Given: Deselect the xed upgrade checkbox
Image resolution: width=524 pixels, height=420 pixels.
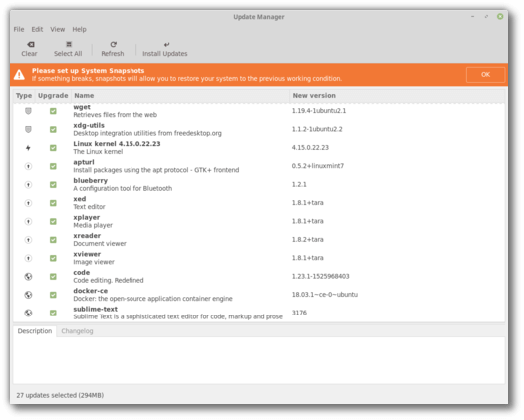Looking at the screenshot, I should click(x=53, y=203).
